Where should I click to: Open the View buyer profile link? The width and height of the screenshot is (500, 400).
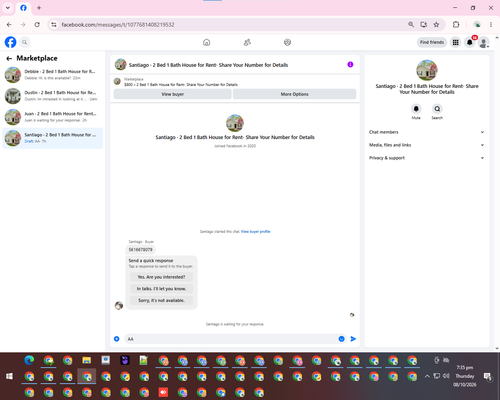(x=255, y=231)
